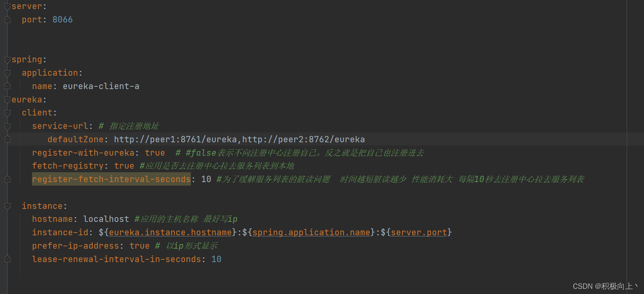The width and height of the screenshot is (644, 294).
Task: Click the 'name' key under application
Action: 42,86
